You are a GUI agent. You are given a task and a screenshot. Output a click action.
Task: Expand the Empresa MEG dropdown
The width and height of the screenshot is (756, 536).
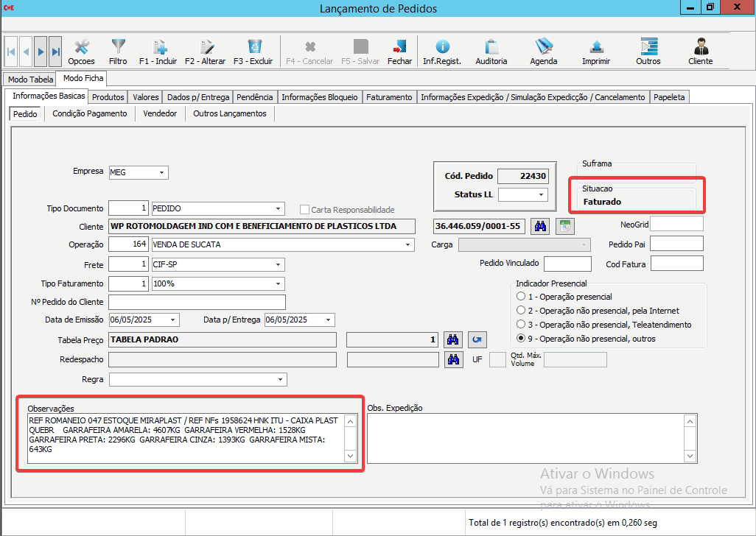161,173
